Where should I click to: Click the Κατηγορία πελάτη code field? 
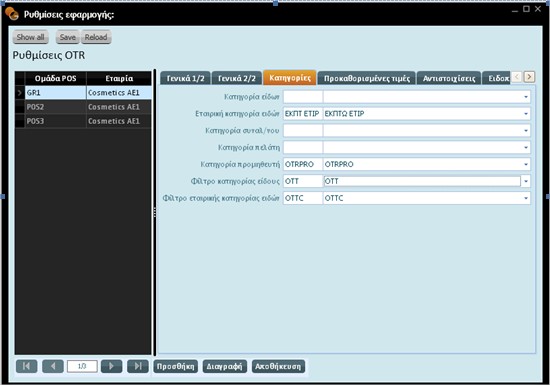[x=303, y=147]
